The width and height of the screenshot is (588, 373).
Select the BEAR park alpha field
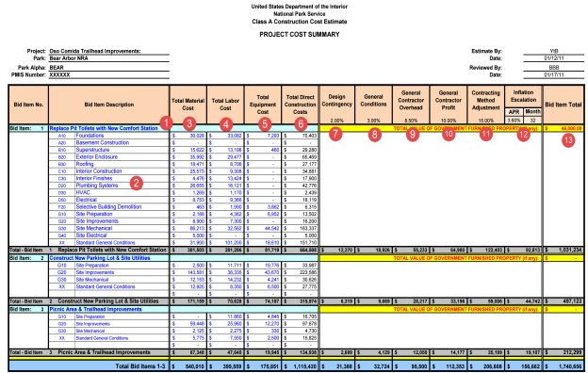pos(108,68)
